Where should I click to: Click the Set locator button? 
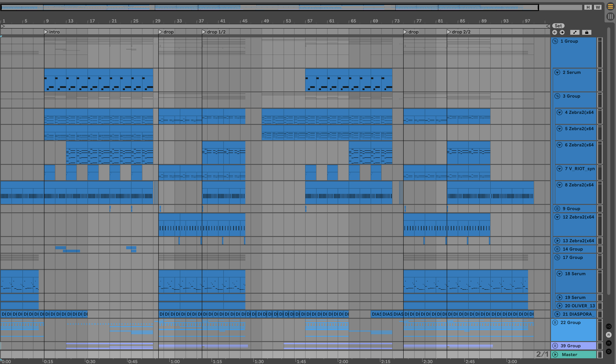(558, 26)
